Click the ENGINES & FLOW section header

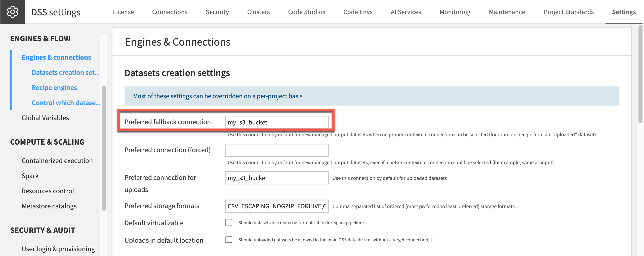click(x=40, y=39)
